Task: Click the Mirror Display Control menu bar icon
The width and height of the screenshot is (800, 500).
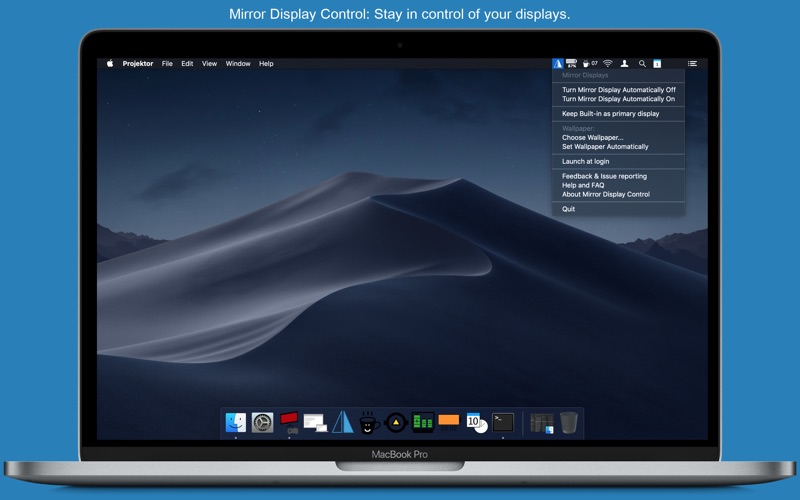Action: (558, 64)
